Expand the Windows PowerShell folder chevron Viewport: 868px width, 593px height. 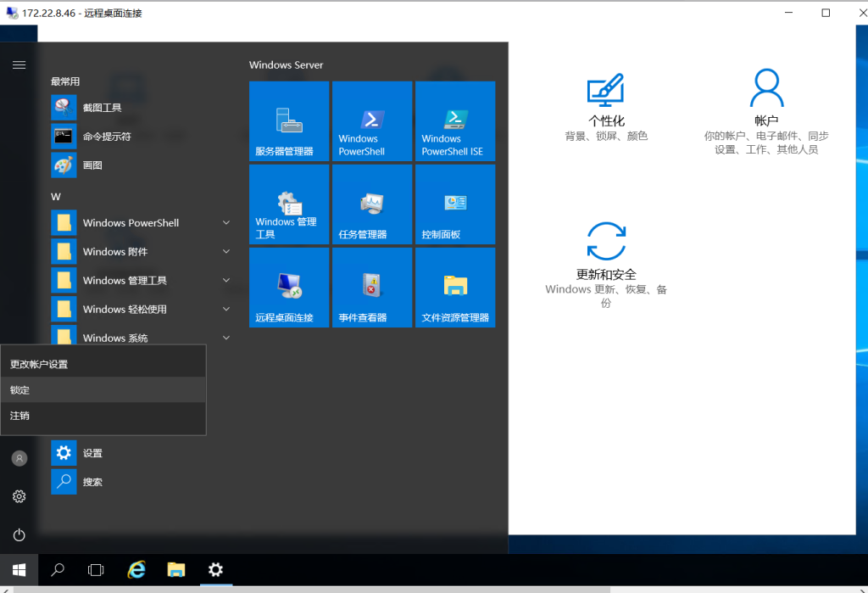pyautogui.click(x=226, y=223)
